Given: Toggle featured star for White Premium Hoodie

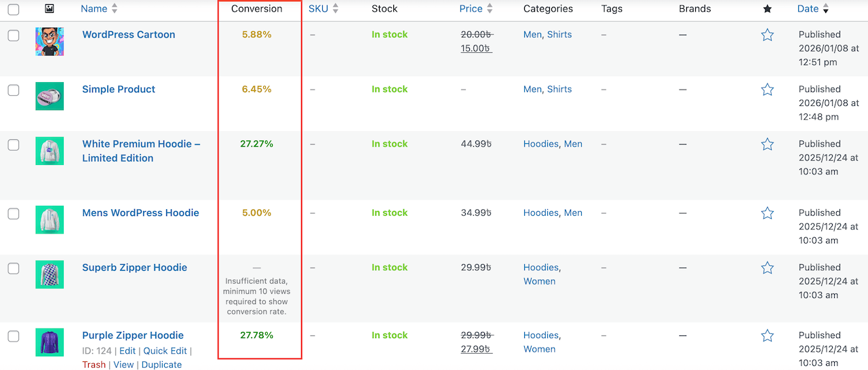Looking at the screenshot, I should (x=767, y=144).
